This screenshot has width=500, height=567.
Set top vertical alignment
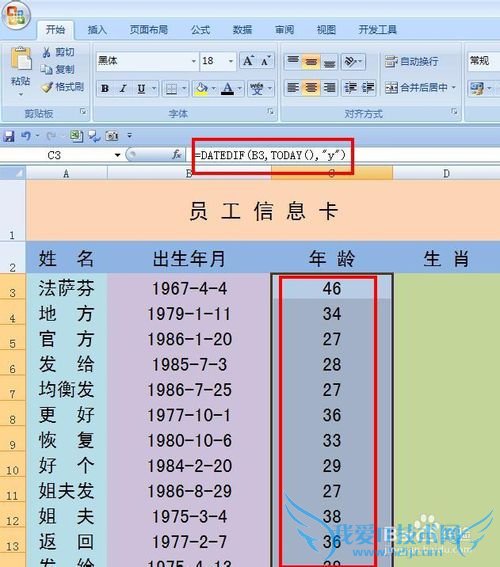click(x=293, y=61)
